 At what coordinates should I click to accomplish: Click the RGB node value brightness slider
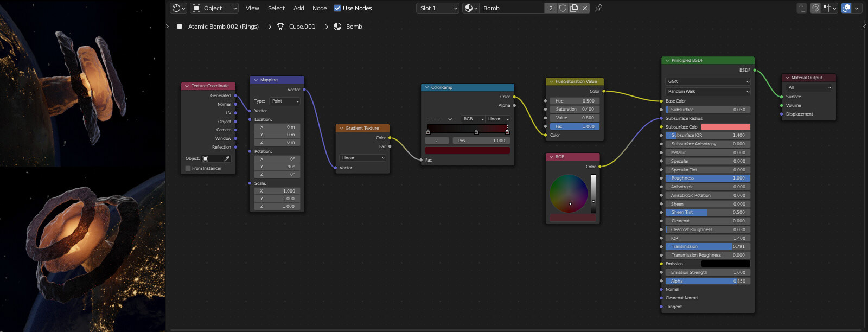593,194
